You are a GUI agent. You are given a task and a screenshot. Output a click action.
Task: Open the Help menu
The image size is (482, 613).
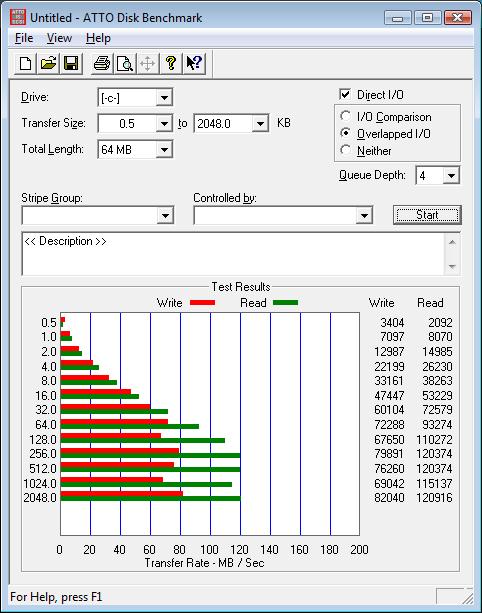click(98, 38)
